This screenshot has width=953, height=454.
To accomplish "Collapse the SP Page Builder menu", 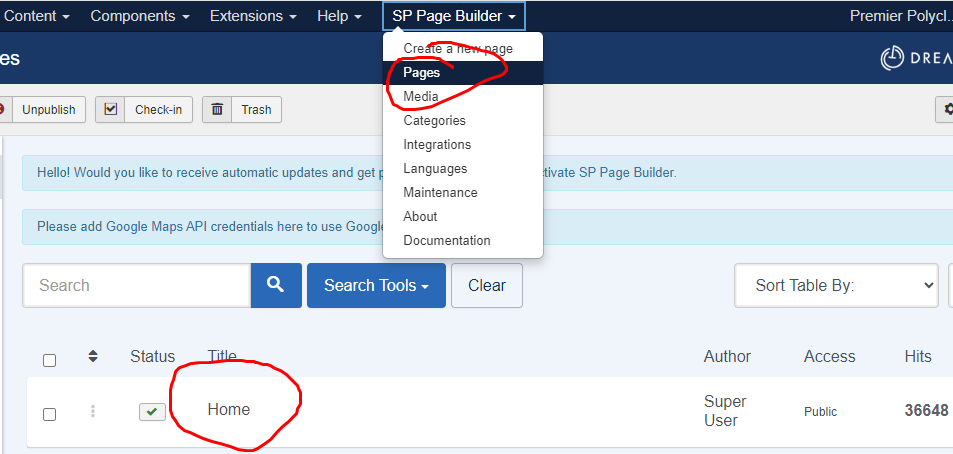I will (453, 16).
